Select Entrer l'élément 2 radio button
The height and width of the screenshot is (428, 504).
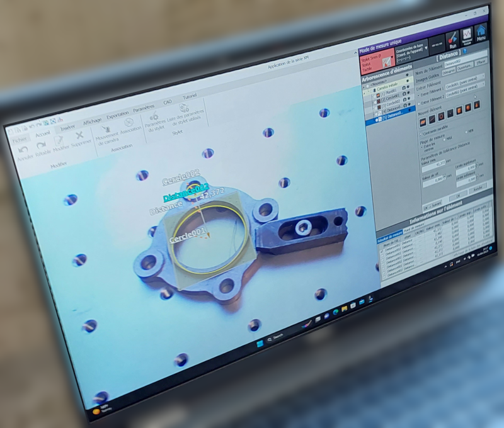point(419,103)
